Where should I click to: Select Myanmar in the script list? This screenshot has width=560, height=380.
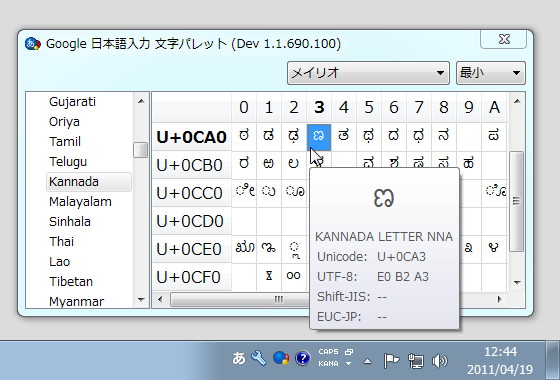click(x=76, y=301)
